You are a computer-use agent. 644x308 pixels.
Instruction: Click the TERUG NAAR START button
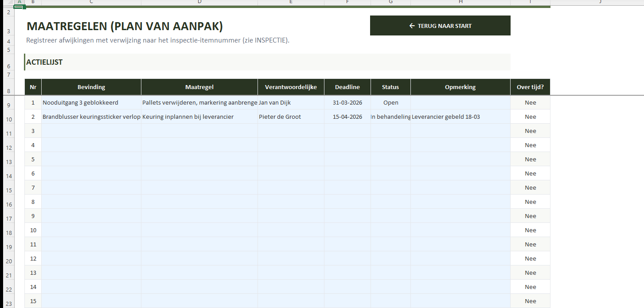tap(440, 26)
